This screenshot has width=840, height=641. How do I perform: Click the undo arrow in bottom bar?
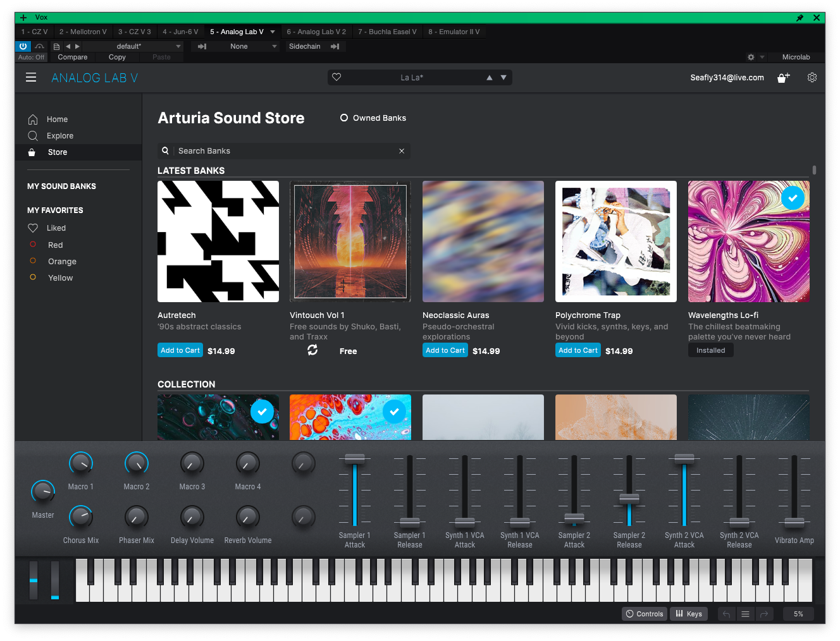726,614
